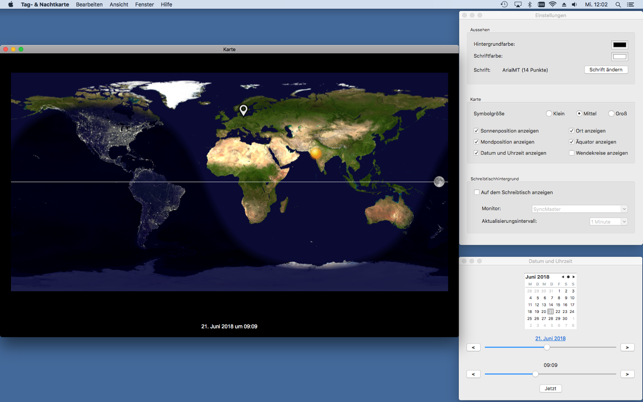Go to next month in calendar
Image resolution: width=643 pixels, height=402 pixels.
tap(574, 277)
